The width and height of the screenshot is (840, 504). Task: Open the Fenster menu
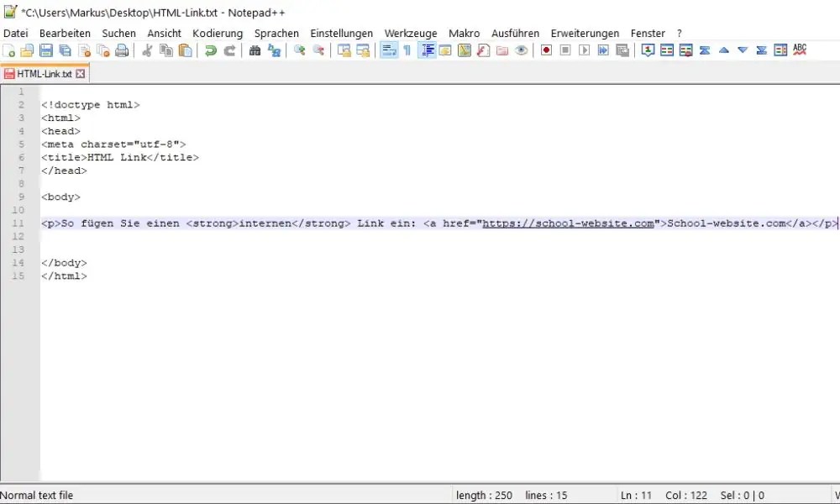(x=648, y=34)
